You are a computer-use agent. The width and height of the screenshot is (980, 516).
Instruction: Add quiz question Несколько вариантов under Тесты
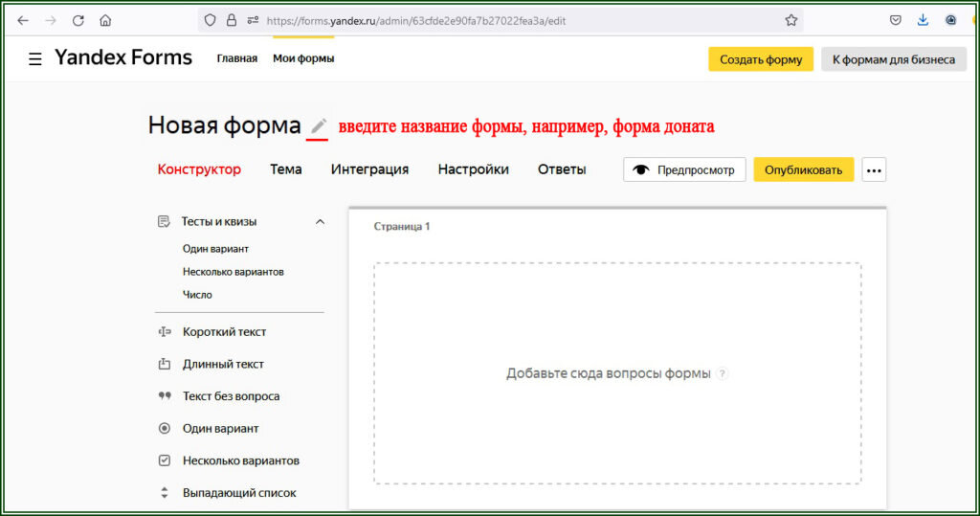click(x=234, y=272)
